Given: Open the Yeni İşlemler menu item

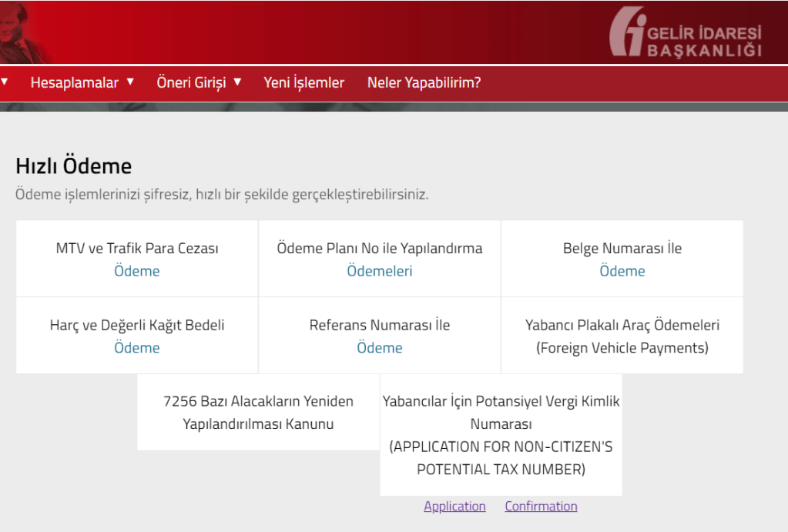Looking at the screenshot, I should [303, 82].
